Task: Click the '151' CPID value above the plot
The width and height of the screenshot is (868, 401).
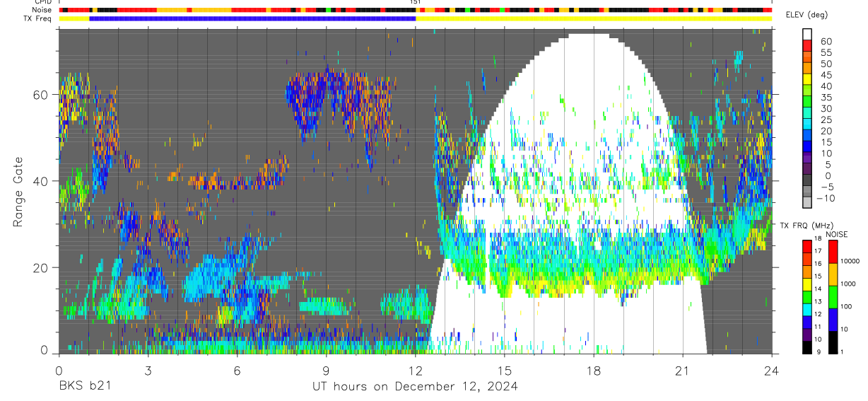Action: (x=416, y=3)
